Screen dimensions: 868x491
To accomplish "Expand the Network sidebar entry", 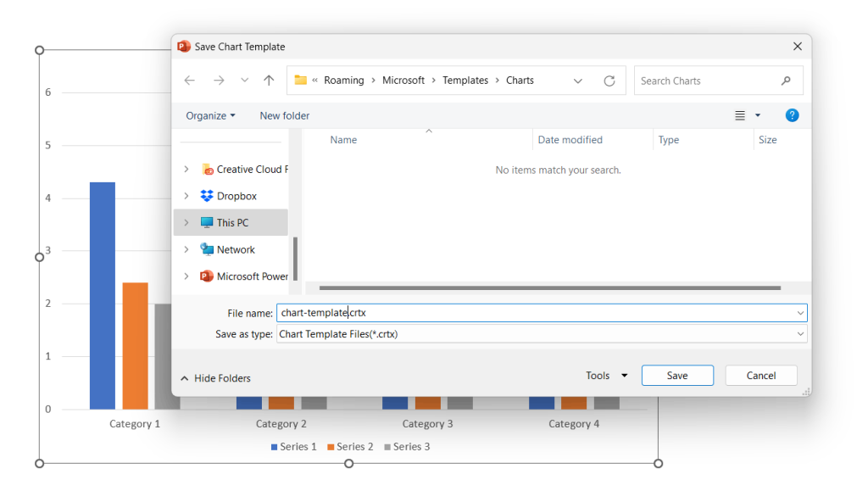I will tap(186, 248).
